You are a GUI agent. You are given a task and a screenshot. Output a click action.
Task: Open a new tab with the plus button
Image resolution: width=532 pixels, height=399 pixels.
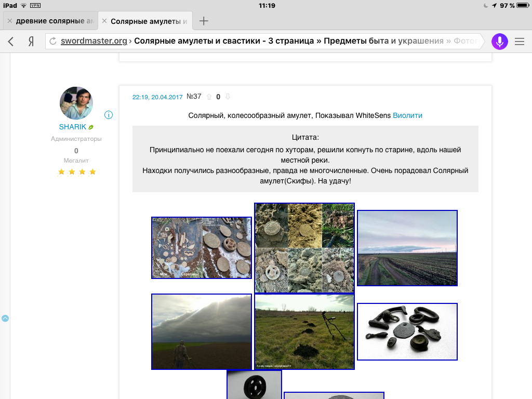point(204,21)
